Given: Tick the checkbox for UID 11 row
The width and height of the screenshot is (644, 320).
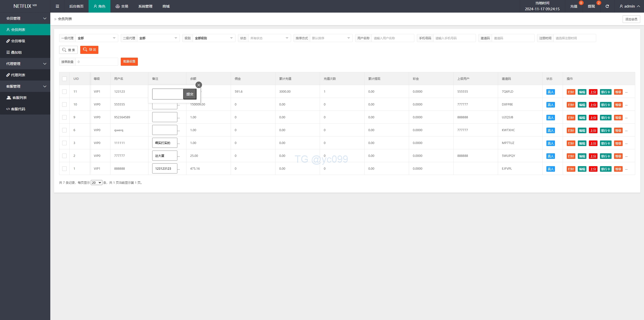Looking at the screenshot, I should (x=64, y=92).
